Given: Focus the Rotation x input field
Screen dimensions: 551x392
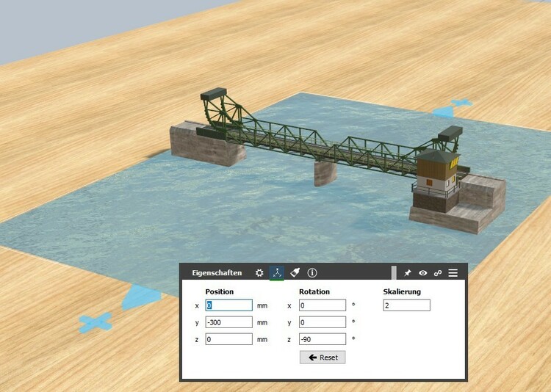Looking at the screenshot, I should click(323, 305).
